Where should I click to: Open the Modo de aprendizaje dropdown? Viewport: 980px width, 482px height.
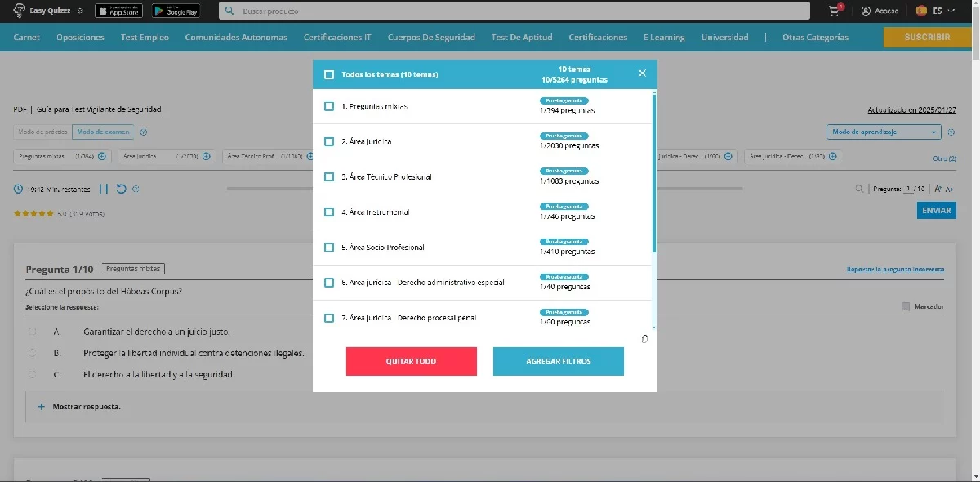(x=884, y=132)
